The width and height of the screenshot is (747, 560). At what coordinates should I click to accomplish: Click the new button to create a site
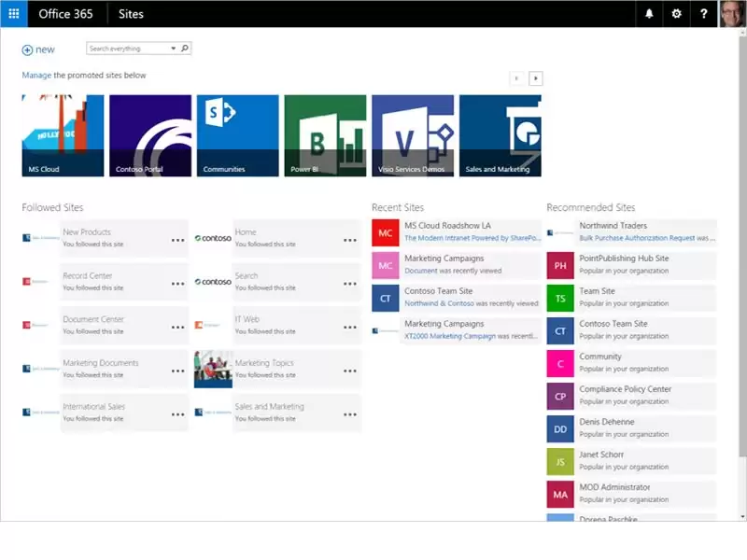(x=39, y=49)
